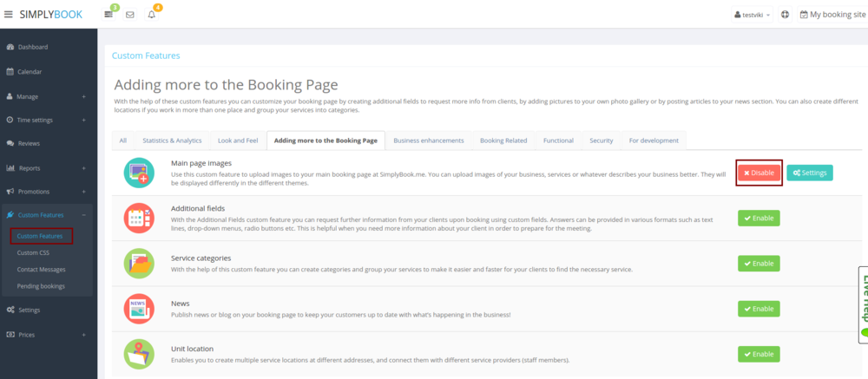The height and width of the screenshot is (379, 868).
Task: Click the Service categories folder icon
Action: coord(139,263)
